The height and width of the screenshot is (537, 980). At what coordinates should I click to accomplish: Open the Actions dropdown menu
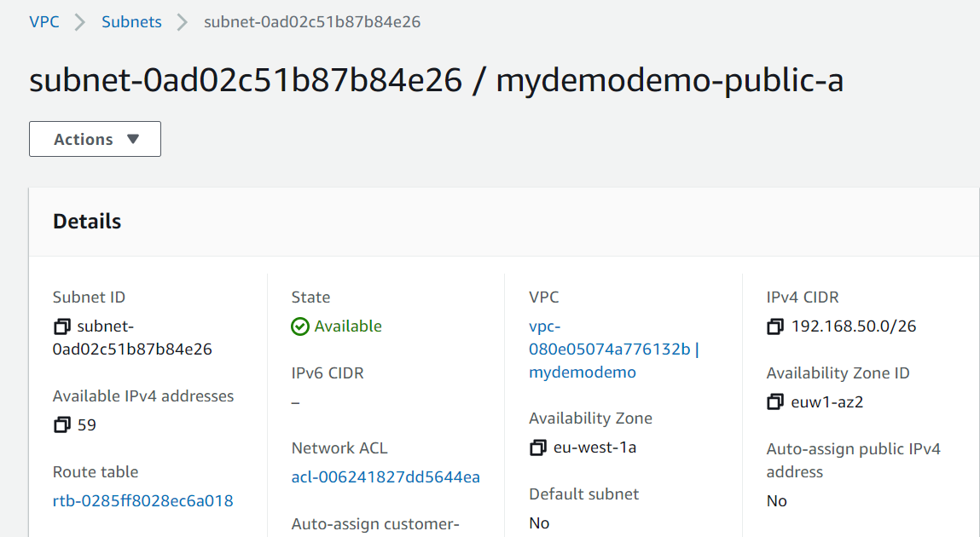click(x=95, y=139)
